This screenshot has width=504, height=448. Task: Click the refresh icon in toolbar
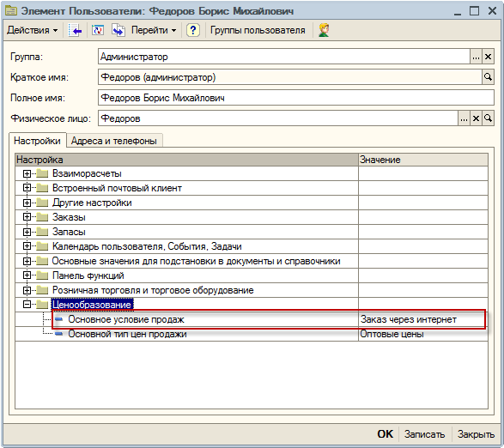(x=98, y=31)
